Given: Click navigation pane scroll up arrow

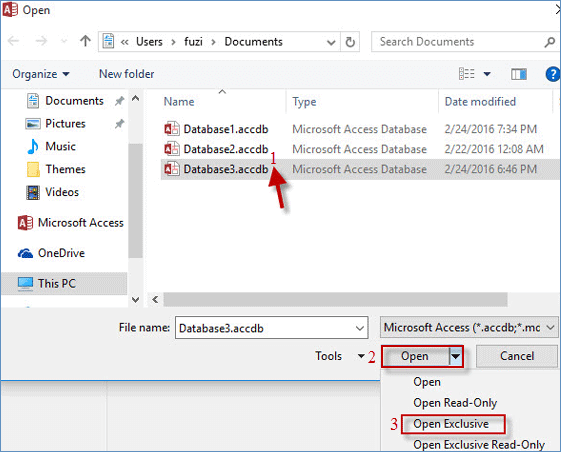Looking at the screenshot, I should [x=135, y=98].
